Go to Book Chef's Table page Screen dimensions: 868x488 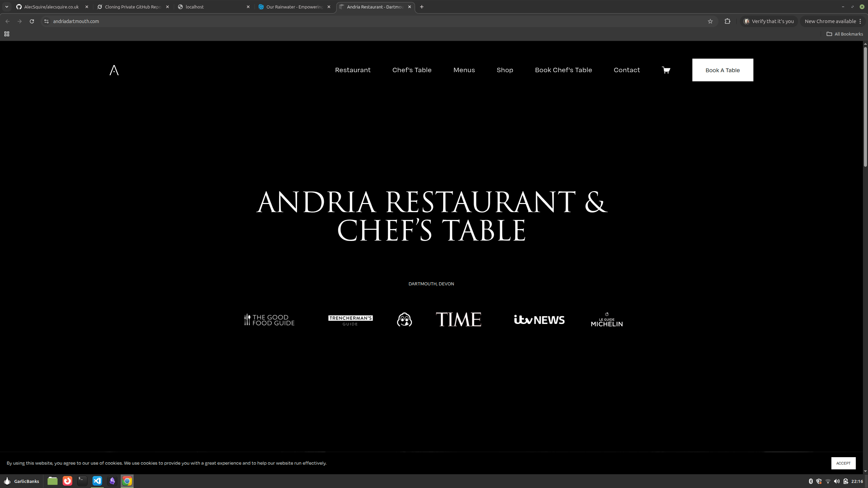click(563, 70)
